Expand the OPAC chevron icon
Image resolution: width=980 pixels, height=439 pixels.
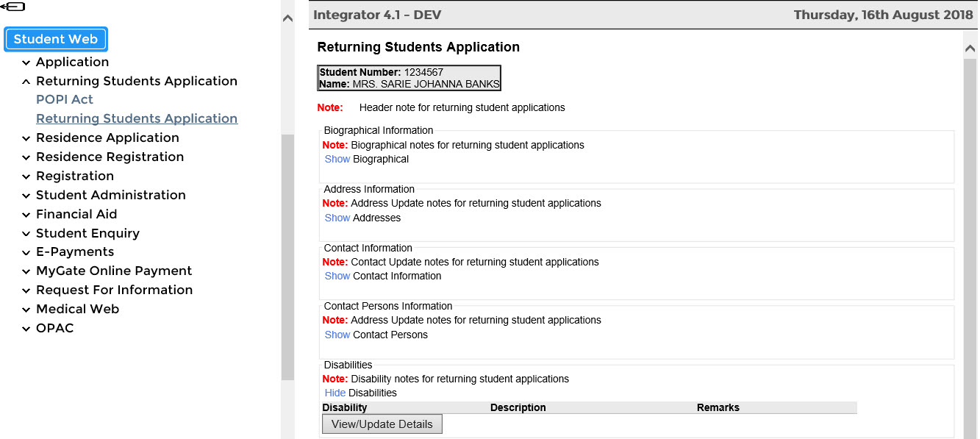26,329
